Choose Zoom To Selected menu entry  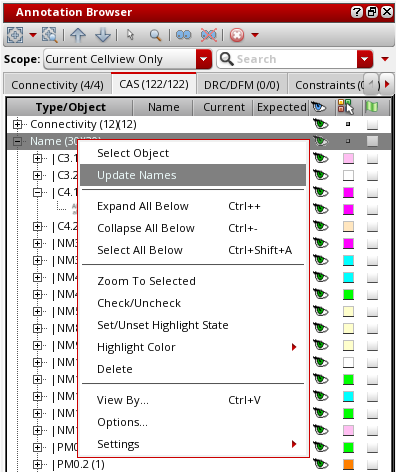point(193,281)
